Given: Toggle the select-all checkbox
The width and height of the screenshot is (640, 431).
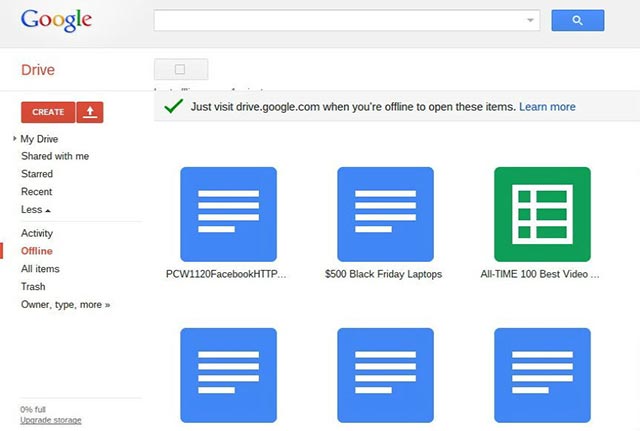Looking at the screenshot, I should tap(180, 69).
